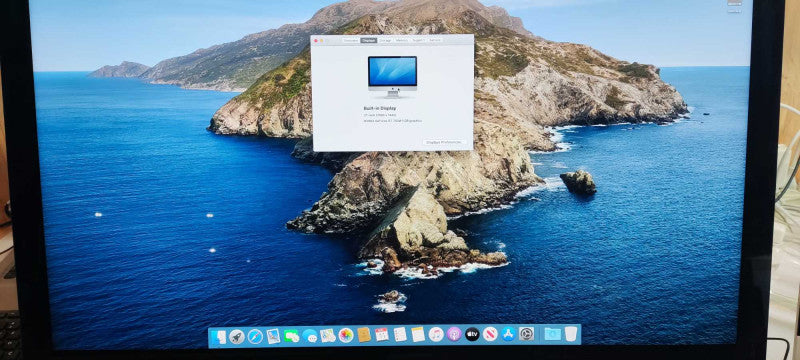
Task: Launch Safari compass icon in Dock
Action: (x=255, y=336)
